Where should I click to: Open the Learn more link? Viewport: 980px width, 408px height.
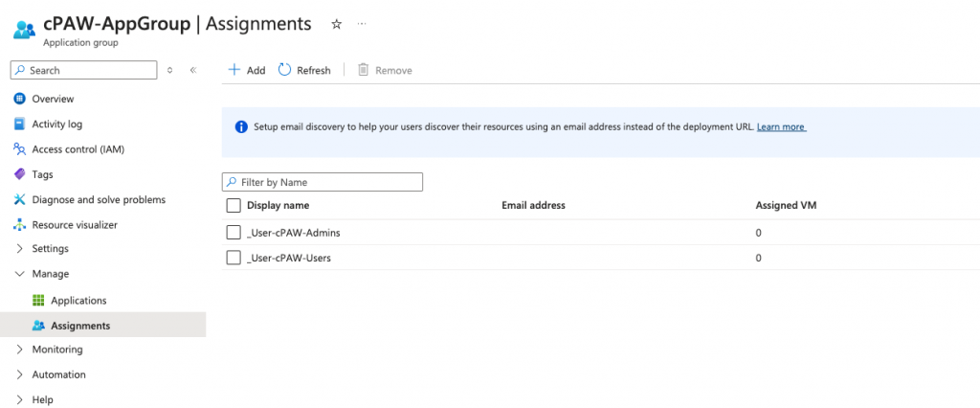(781, 127)
